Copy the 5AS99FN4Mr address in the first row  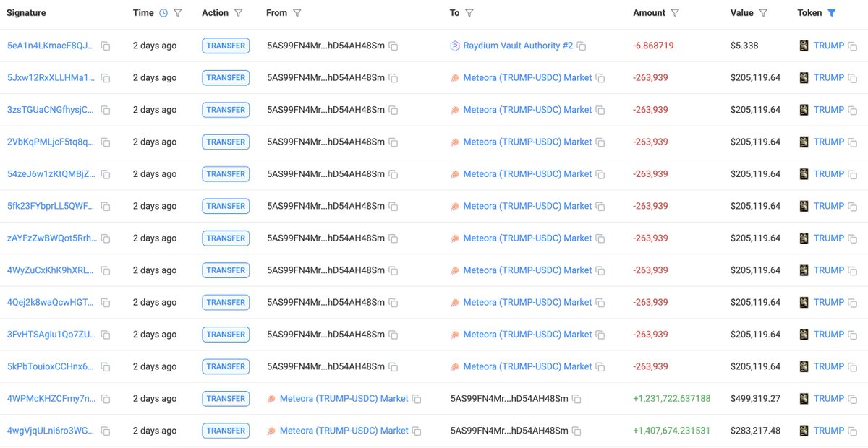pyautogui.click(x=393, y=45)
